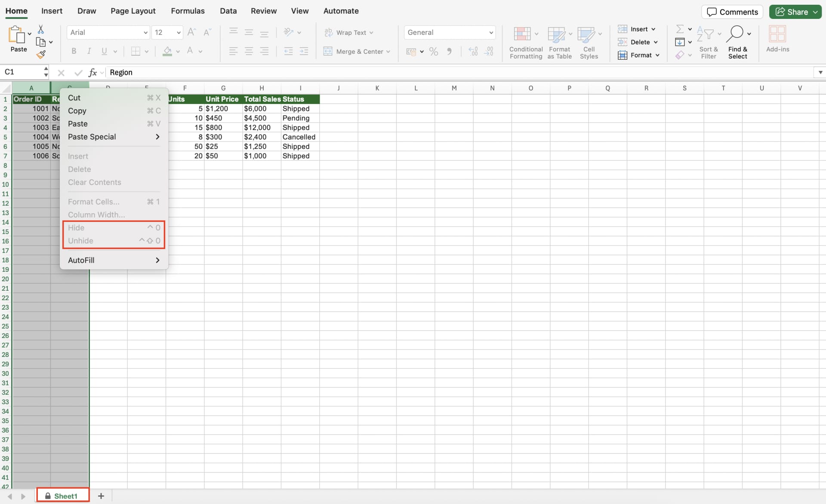
Task: Toggle Italic formatting button
Action: (89, 51)
